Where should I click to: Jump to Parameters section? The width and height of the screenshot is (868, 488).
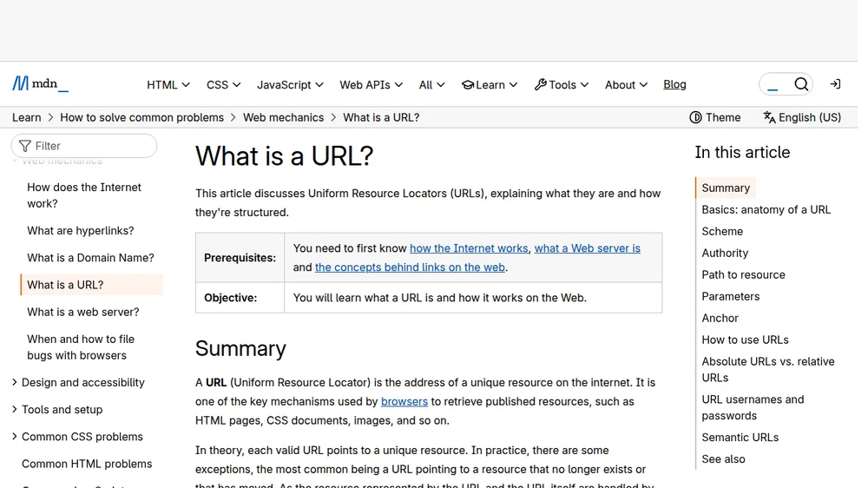click(730, 296)
